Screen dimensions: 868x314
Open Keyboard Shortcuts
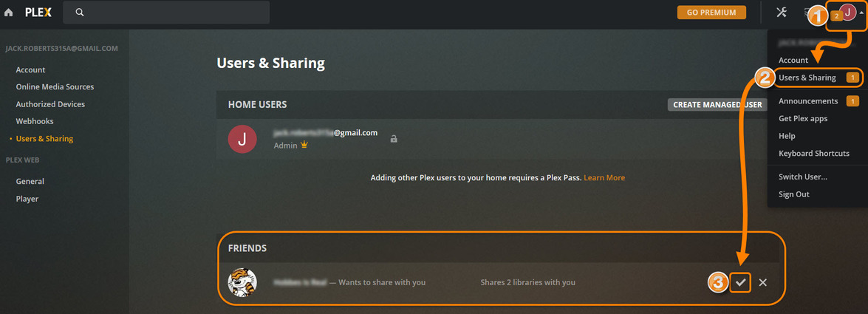coord(814,153)
